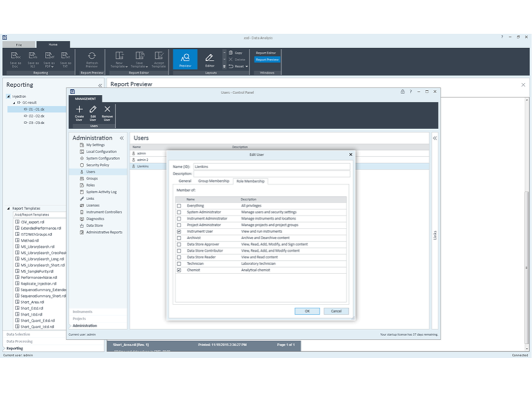The width and height of the screenshot is (532, 393).
Task: Click the Name (ID) input field
Action: point(272,167)
